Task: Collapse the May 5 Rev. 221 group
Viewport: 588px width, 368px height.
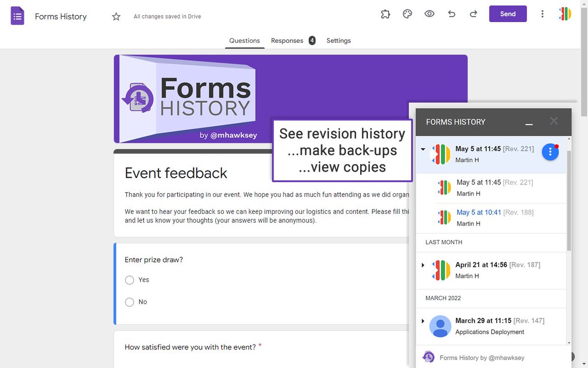Action: click(x=423, y=149)
